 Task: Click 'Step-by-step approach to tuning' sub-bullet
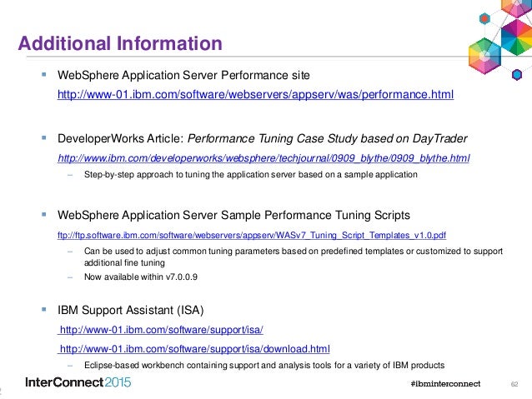(x=251, y=175)
